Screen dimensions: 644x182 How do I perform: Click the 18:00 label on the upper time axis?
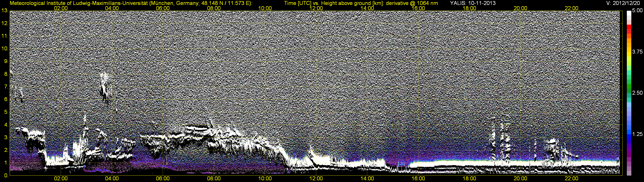point(469,8)
